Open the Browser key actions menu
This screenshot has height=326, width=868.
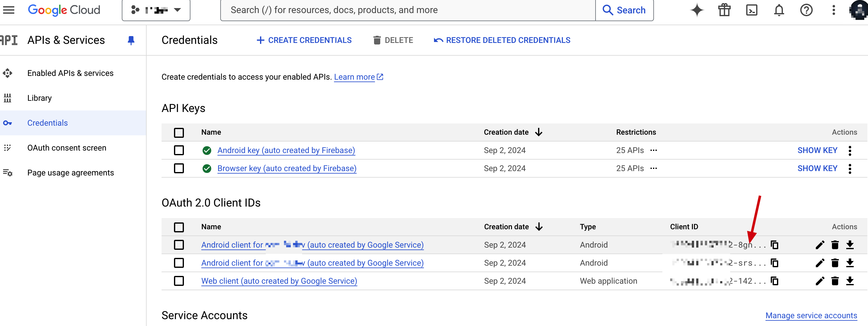pyautogui.click(x=850, y=168)
